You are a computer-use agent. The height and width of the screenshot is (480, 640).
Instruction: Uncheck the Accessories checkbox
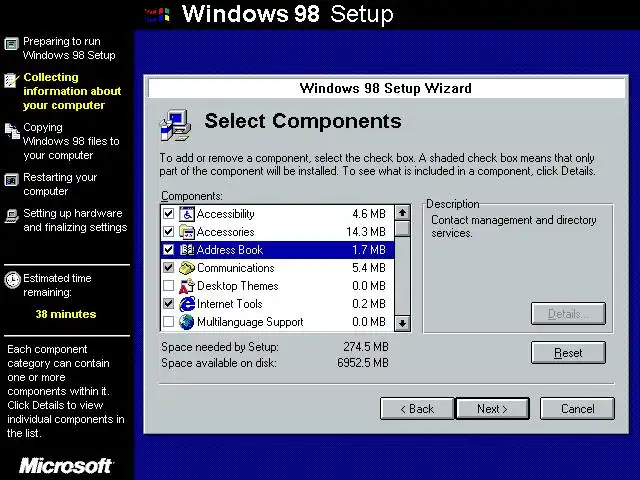coord(168,232)
